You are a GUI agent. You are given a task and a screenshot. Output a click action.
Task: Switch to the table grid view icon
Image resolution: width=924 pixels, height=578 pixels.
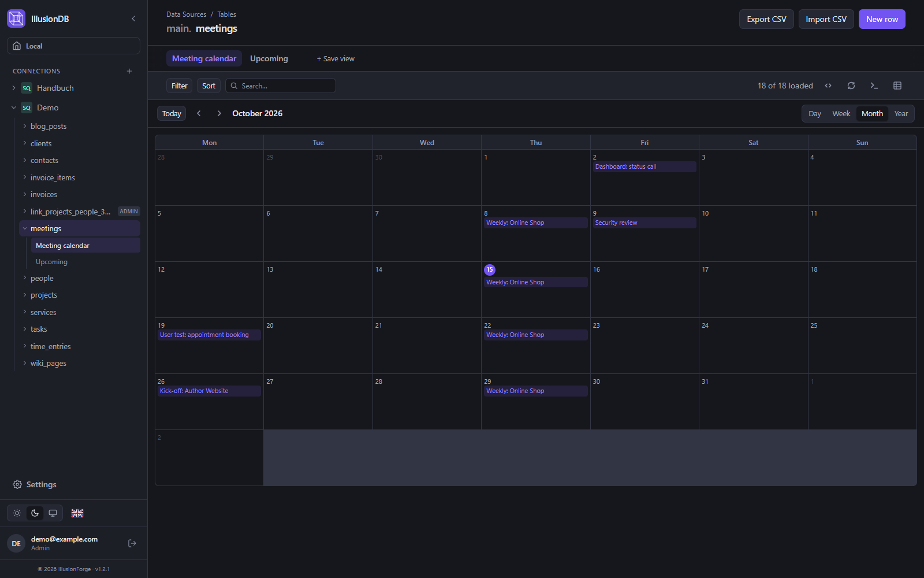click(x=897, y=86)
